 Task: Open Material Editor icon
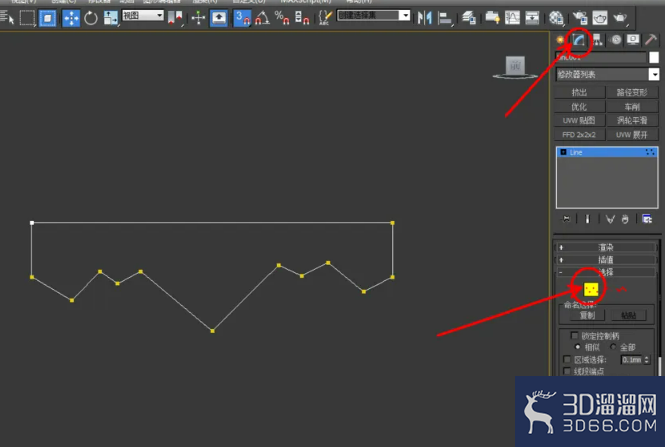[x=556, y=18]
